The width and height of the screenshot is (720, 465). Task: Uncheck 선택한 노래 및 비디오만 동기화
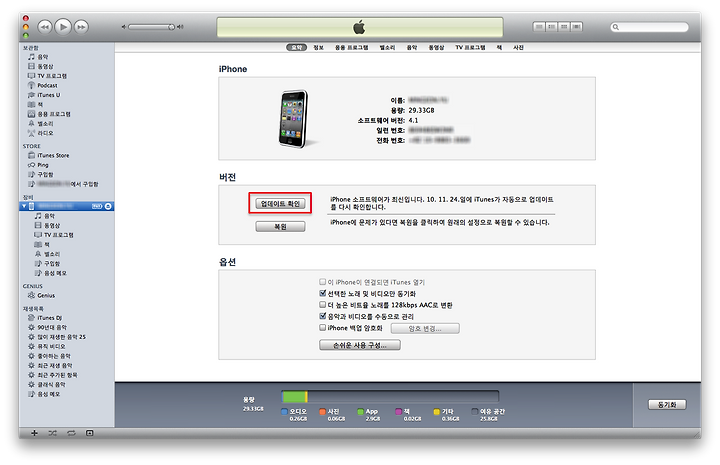click(x=322, y=293)
